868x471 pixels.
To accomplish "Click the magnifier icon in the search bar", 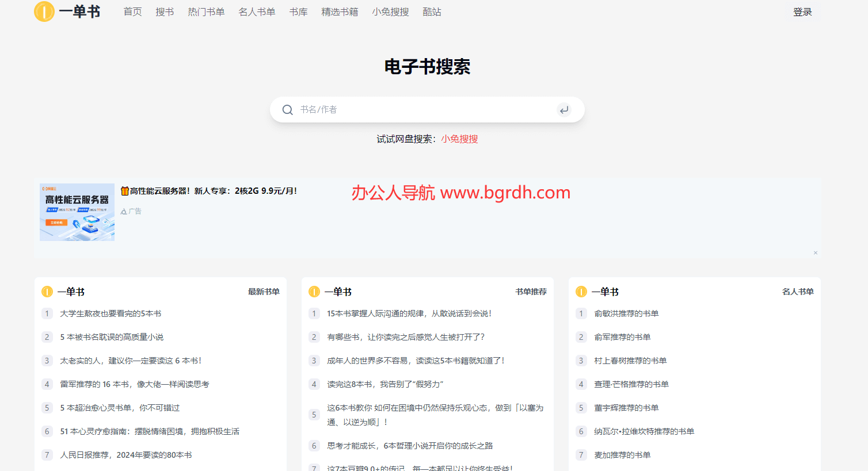I will (288, 110).
